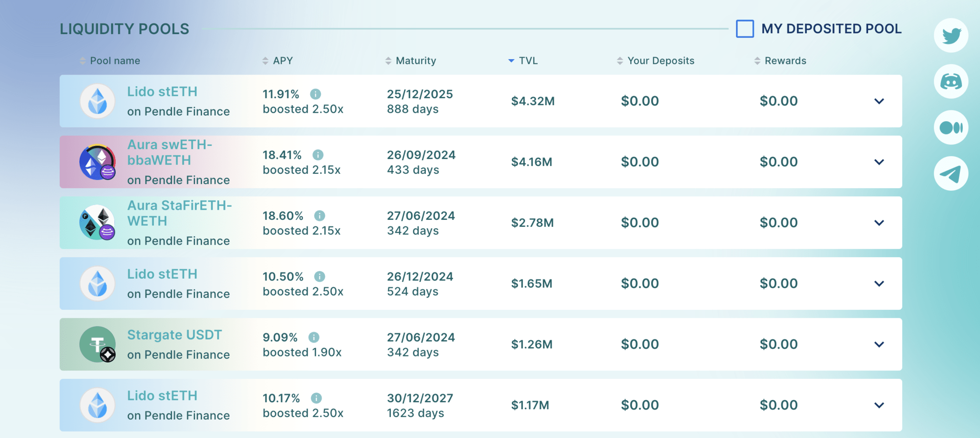Open Lido stETH name with 10.50% APY
This screenshot has height=438, width=980.
162,274
